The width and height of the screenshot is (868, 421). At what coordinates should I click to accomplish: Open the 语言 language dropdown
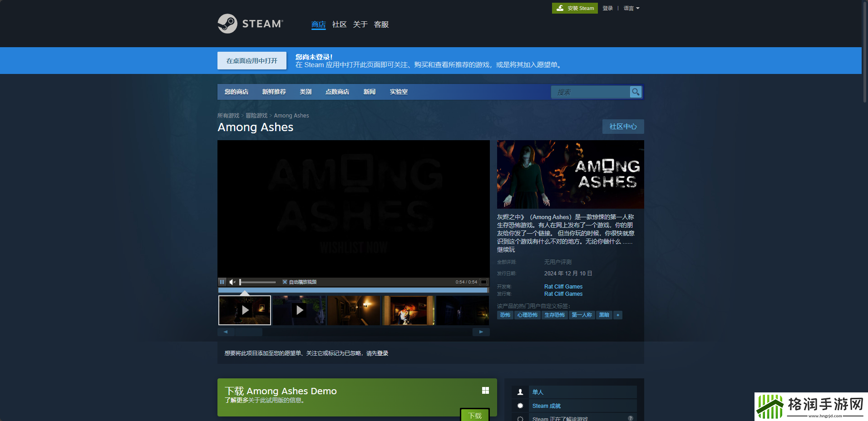click(631, 8)
